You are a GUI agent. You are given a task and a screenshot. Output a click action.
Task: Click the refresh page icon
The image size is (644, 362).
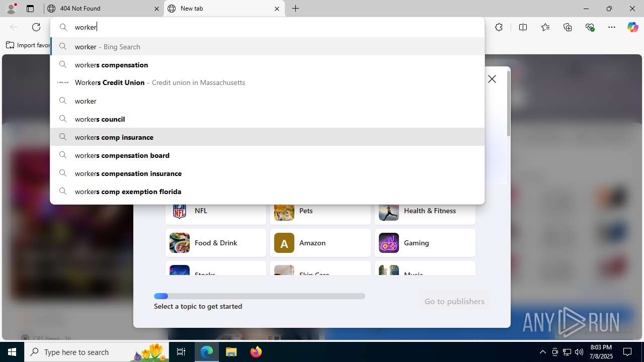point(36,27)
